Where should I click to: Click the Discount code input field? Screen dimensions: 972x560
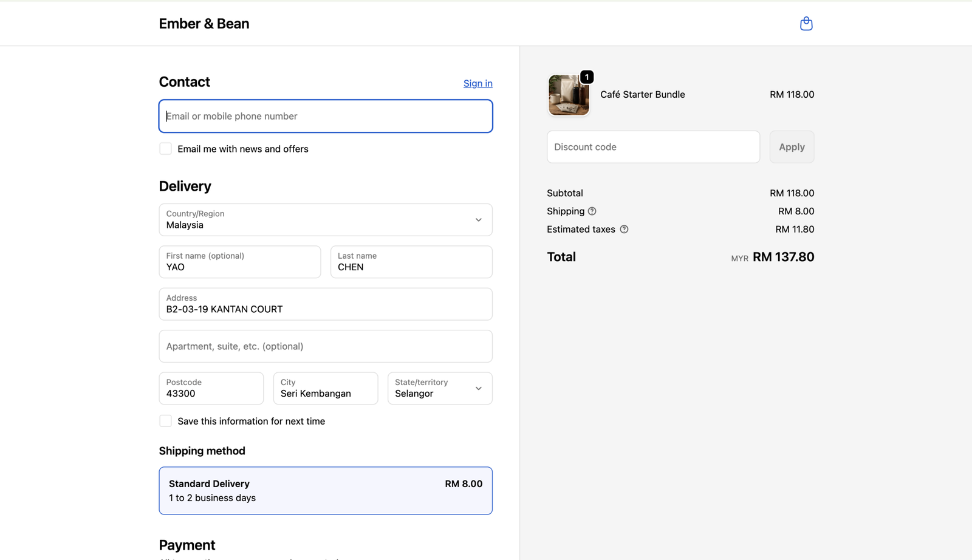pyautogui.click(x=653, y=147)
